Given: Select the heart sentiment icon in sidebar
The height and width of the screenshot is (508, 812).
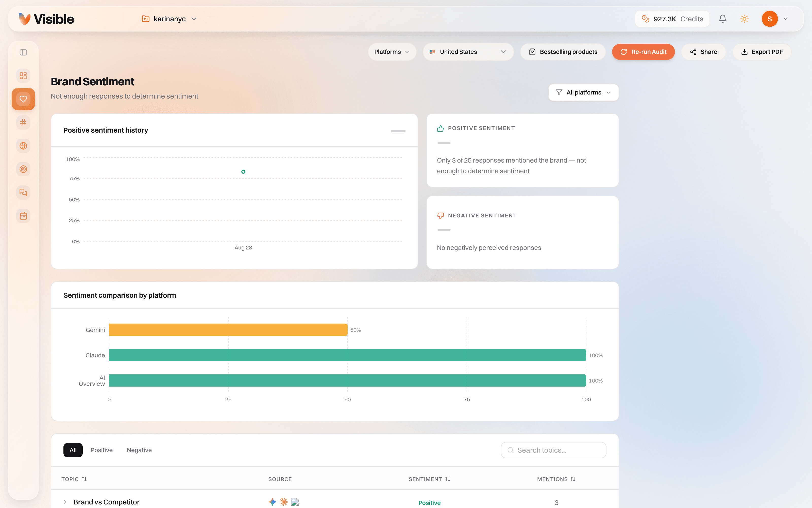Looking at the screenshot, I should click(x=23, y=99).
